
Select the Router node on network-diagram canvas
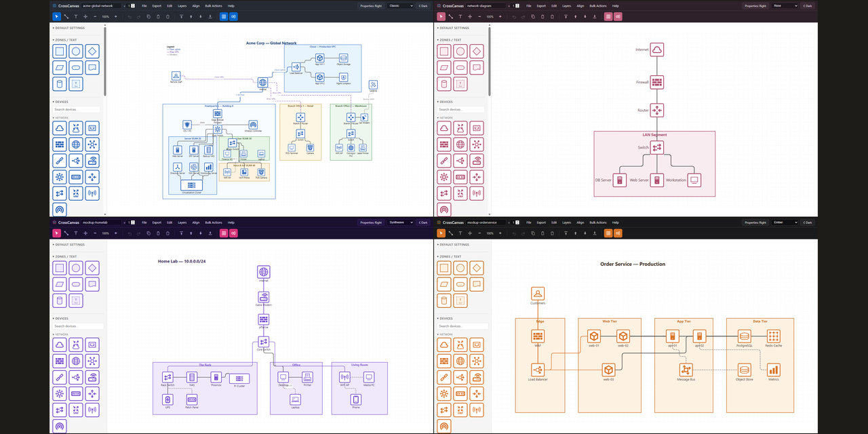[656, 110]
